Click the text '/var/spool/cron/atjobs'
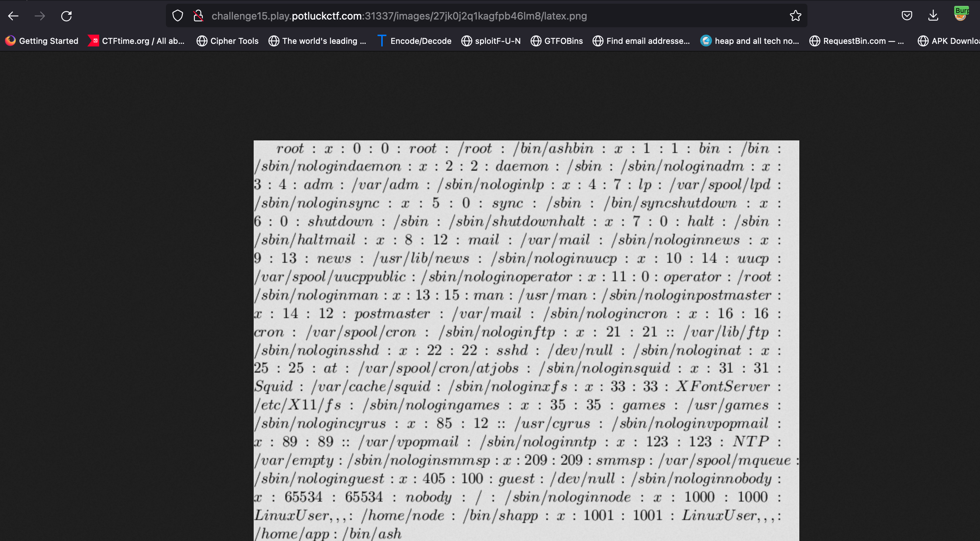Screen dimensions: 980x541 tap(438, 368)
